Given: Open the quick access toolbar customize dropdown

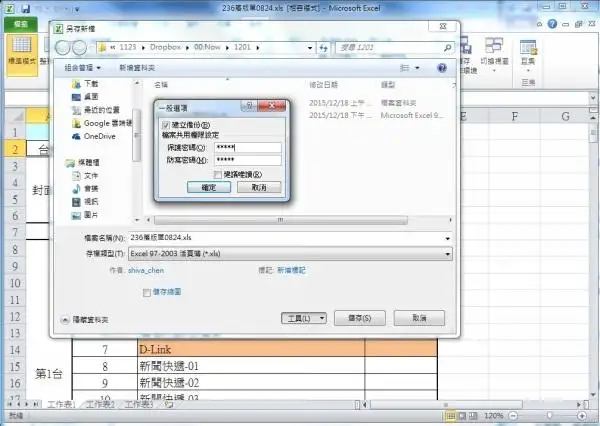Looking at the screenshot, I should (77, 9).
